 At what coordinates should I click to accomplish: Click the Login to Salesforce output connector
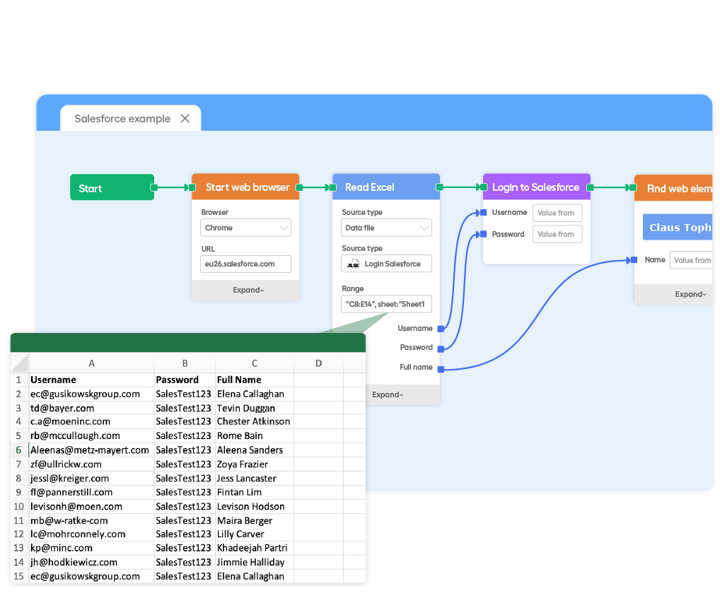coord(591,187)
